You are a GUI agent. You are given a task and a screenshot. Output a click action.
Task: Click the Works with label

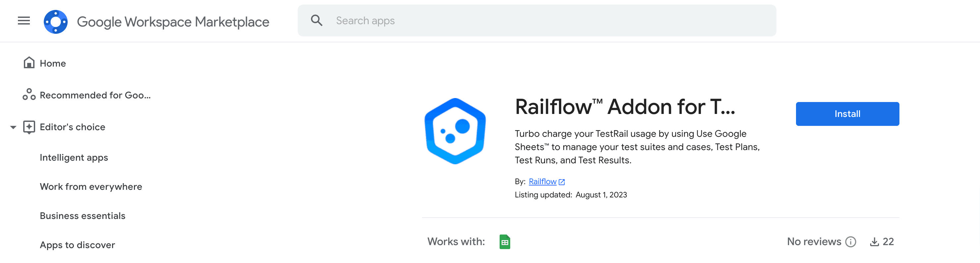[x=456, y=242]
